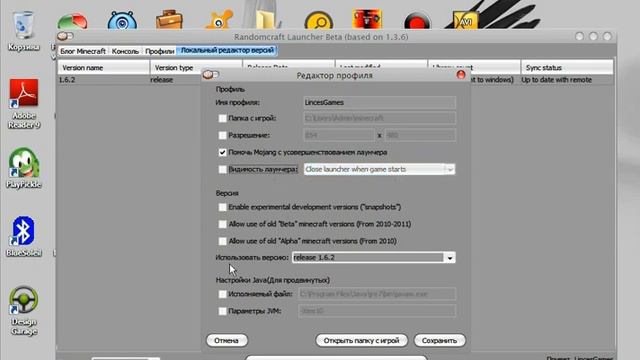Click the red record button desktop icon

[x=417, y=21]
